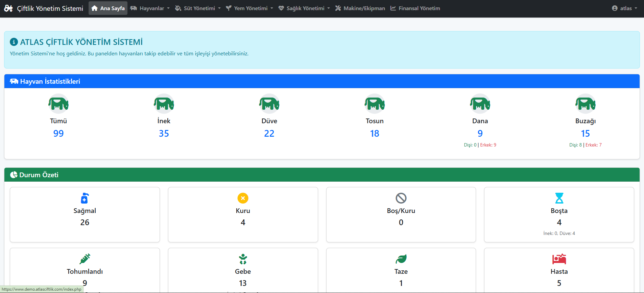Expand the Süt Yönetimi dropdown
644x293 pixels.
coord(198,8)
